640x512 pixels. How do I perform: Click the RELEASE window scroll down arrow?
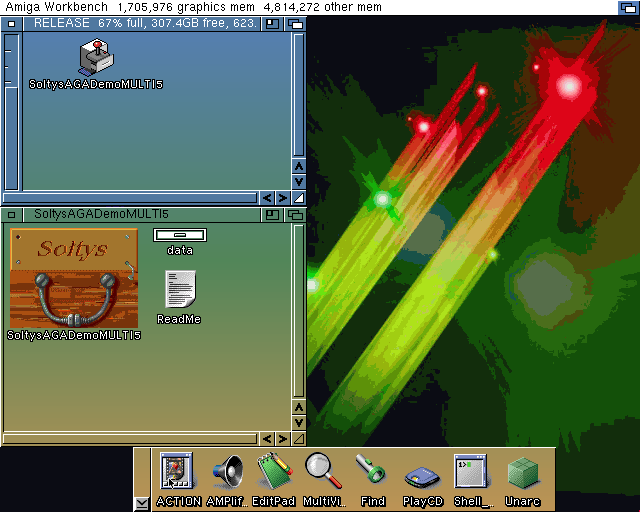pos(299,182)
